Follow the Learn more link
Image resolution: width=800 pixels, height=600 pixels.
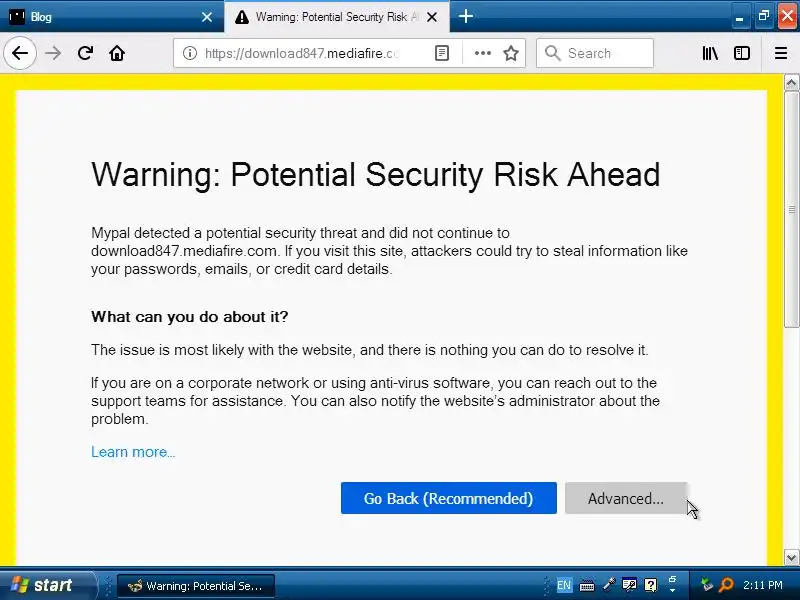pyautogui.click(x=133, y=452)
